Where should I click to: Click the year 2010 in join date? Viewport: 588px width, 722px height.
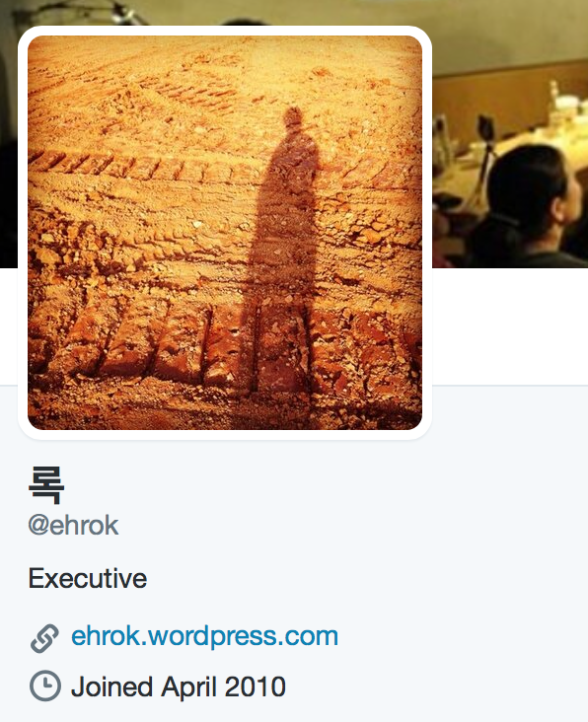[255, 686]
